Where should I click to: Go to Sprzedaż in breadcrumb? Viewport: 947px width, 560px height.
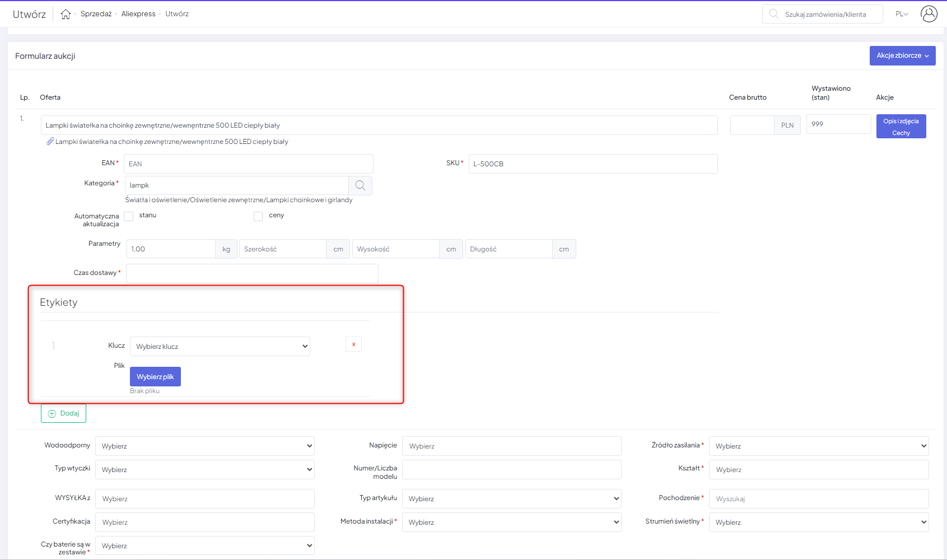[x=96, y=14]
